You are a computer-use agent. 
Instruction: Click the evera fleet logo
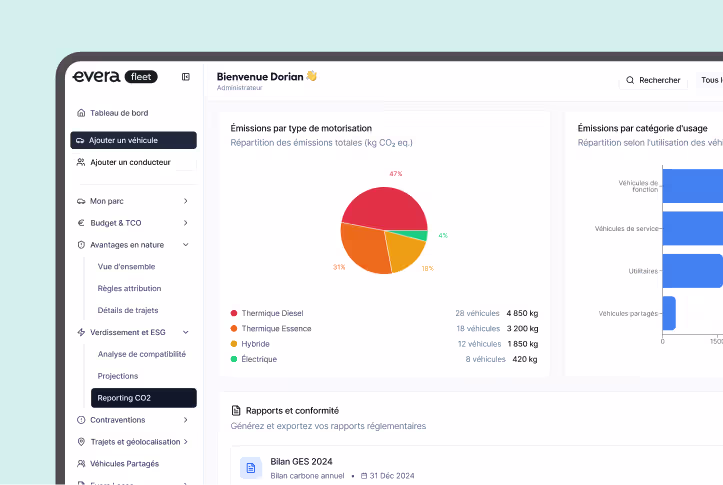tap(115, 77)
